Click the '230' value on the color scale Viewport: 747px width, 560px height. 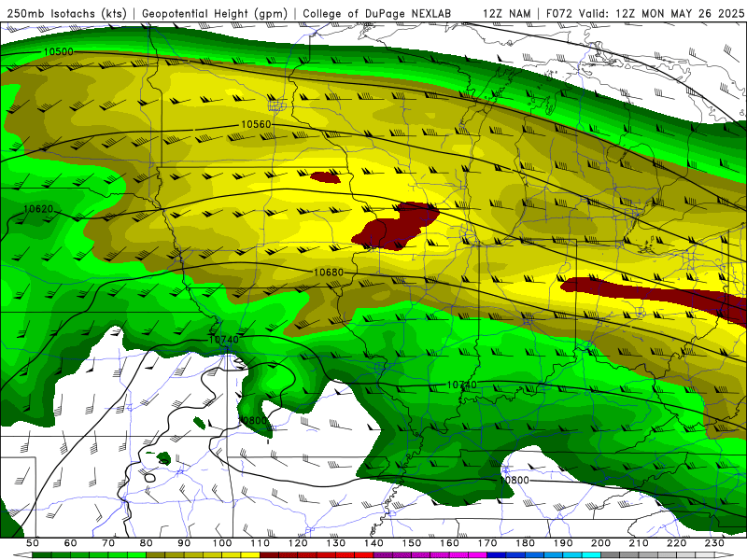(714, 543)
